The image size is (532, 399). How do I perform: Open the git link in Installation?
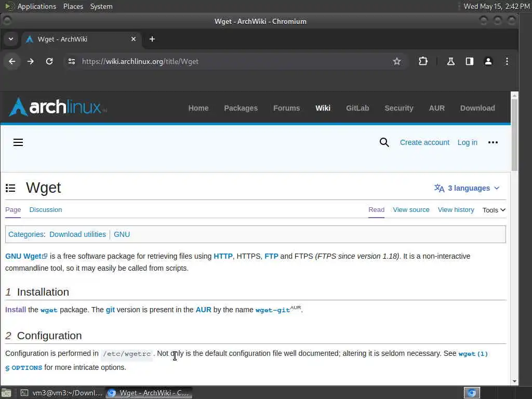(x=110, y=310)
